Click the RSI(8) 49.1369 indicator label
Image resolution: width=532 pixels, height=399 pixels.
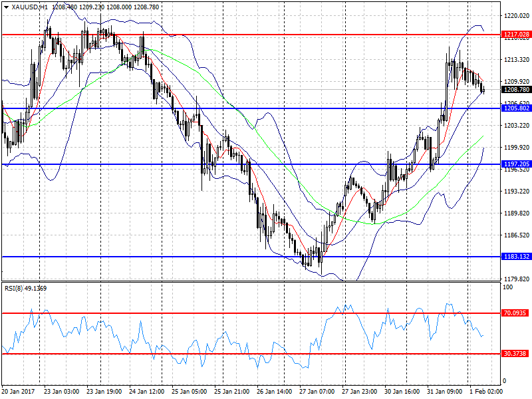click(26, 289)
